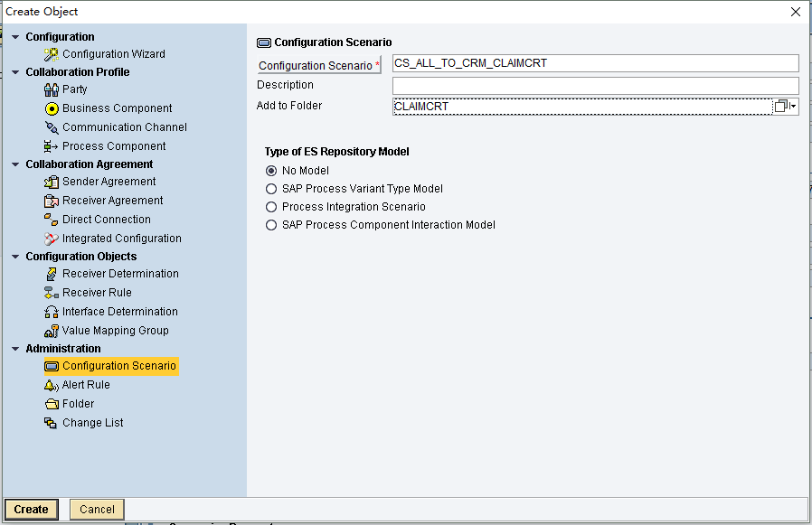Viewport: 812px width, 525px height.
Task: Click the Party icon
Action: click(52, 89)
